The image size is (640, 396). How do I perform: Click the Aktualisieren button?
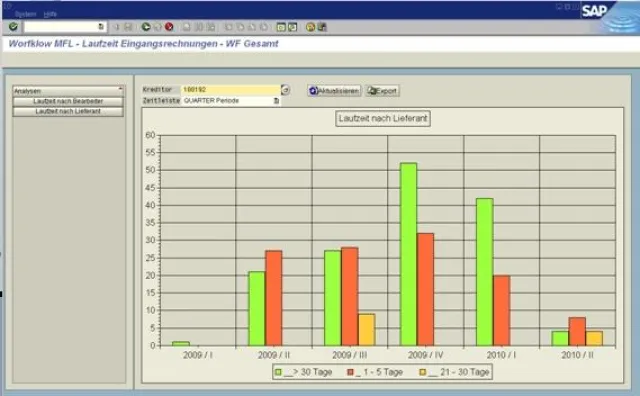pyautogui.click(x=334, y=91)
